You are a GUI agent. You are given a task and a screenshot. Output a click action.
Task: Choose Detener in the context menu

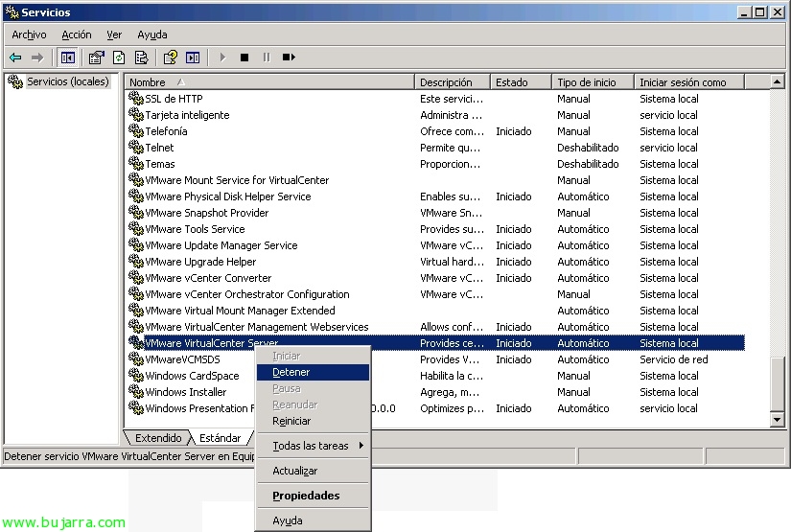pos(313,372)
